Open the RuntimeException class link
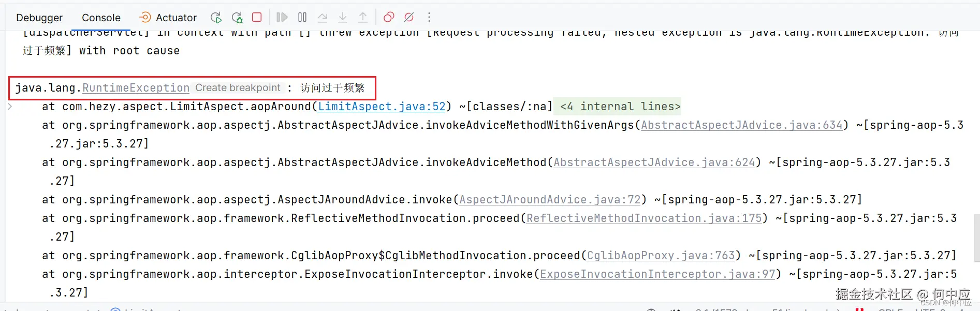This screenshot has width=980, height=311. pyautogui.click(x=136, y=88)
